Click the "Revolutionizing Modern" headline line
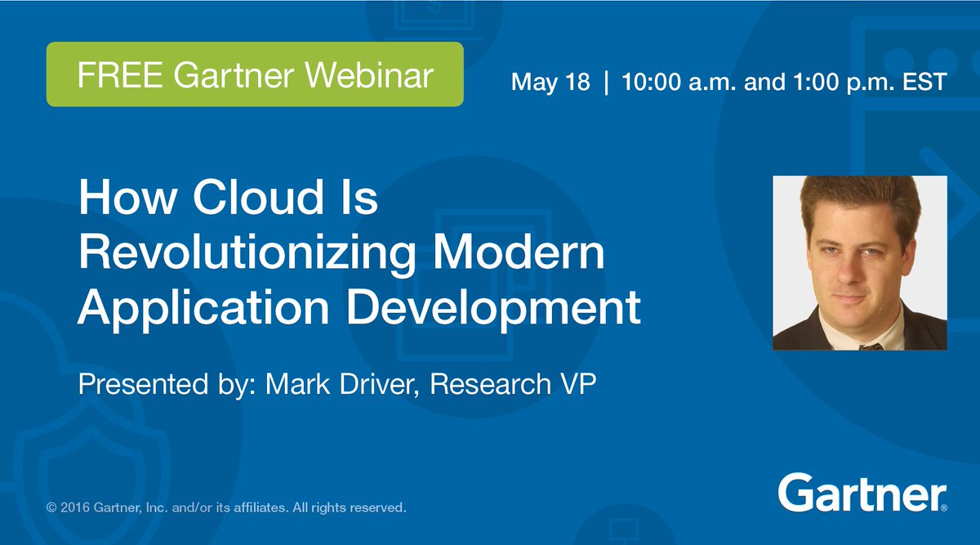 tap(342, 252)
